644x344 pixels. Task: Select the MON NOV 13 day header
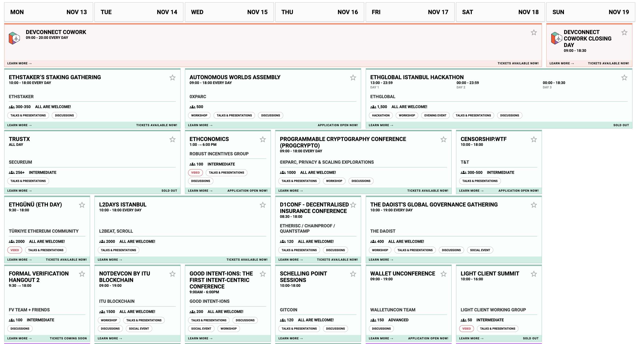click(49, 12)
